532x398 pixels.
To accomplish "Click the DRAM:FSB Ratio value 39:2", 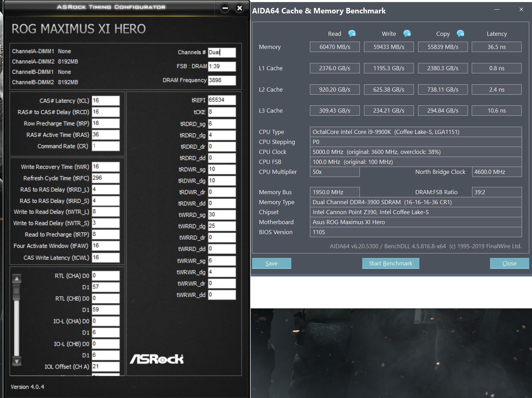I will tap(497, 192).
